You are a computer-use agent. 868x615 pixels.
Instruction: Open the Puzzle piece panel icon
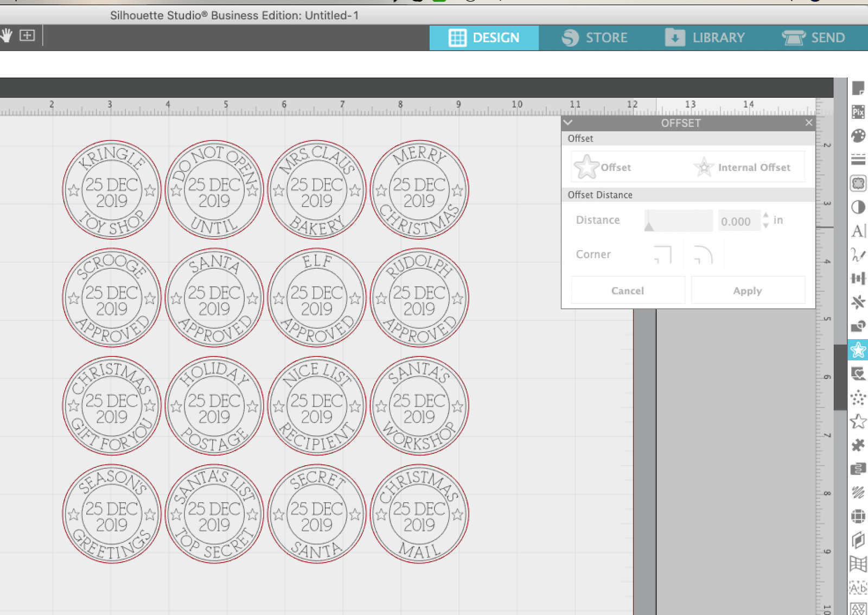pyautogui.click(x=858, y=445)
